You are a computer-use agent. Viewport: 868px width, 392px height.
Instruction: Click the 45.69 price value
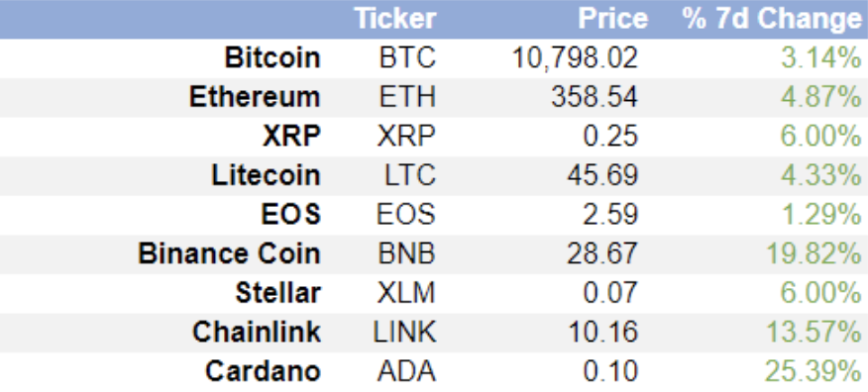(602, 176)
